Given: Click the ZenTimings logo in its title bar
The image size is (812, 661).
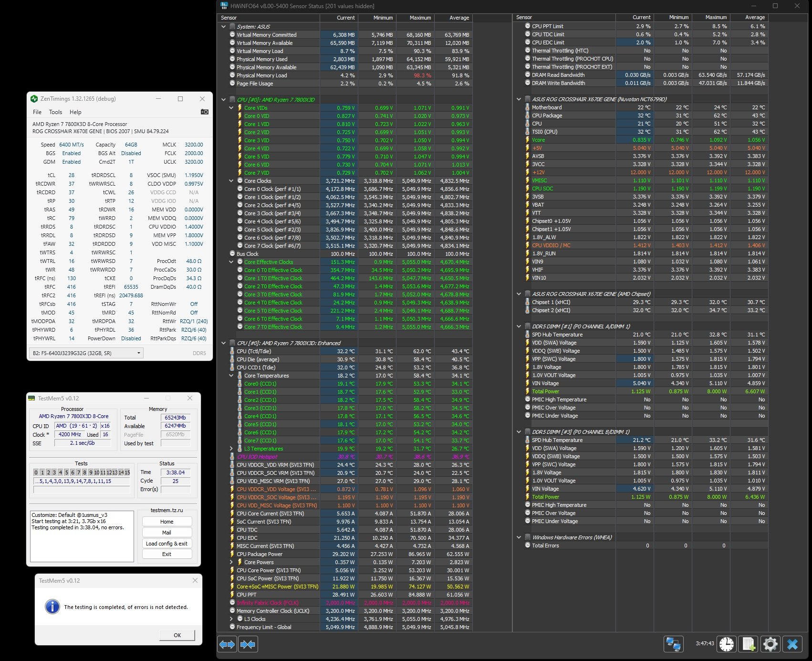Looking at the screenshot, I should pos(34,99).
